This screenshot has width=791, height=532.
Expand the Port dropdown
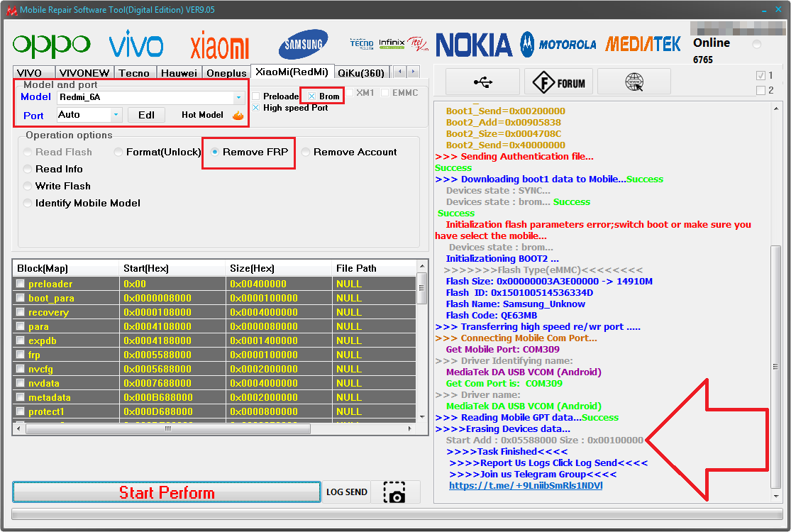pos(116,115)
